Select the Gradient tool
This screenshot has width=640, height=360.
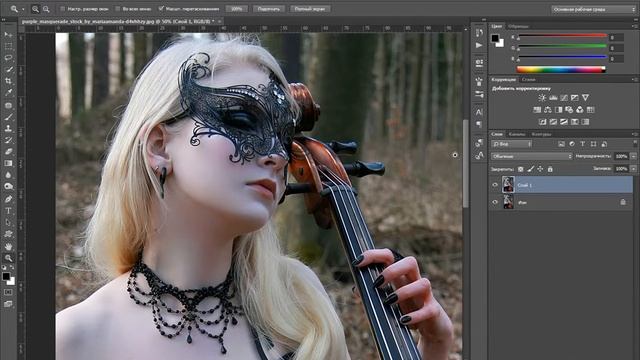click(8, 163)
